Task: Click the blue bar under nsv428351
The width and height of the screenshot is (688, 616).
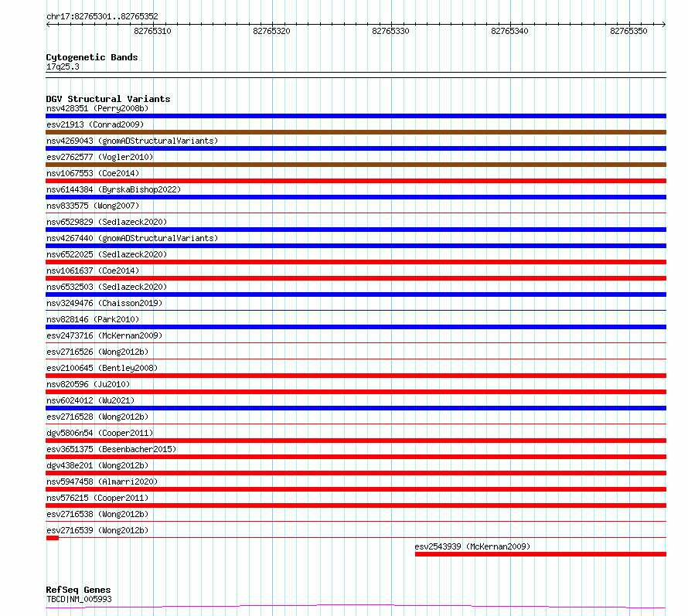Action: [x=356, y=116]
